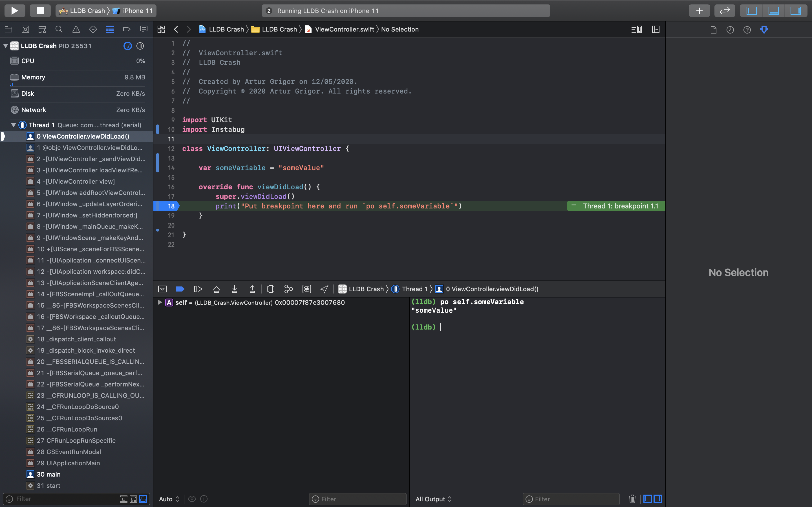The width and height of the screenshot is (812, 507).
Task: Open the Find navigator with the magnifying glass
Action: tap(59, 29)
